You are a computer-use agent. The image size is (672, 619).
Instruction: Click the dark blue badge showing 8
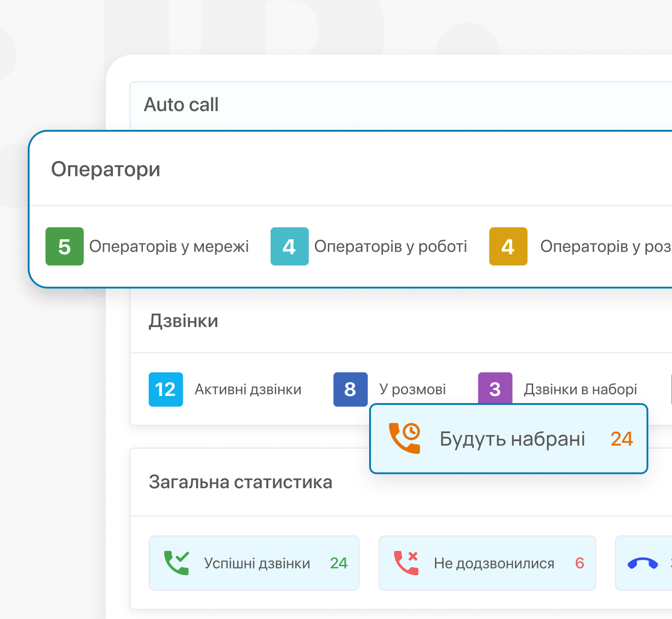pyautogui.click(x=350, y=389)
